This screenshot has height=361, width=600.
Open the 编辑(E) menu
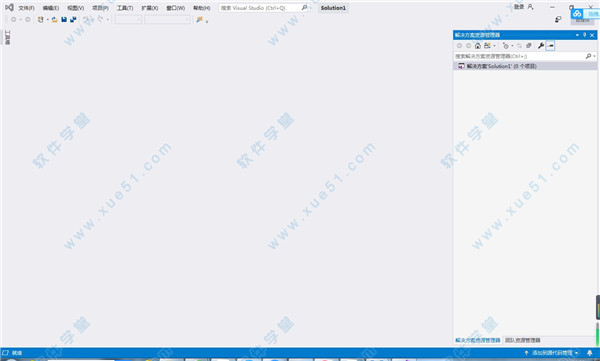pos(51,8)
